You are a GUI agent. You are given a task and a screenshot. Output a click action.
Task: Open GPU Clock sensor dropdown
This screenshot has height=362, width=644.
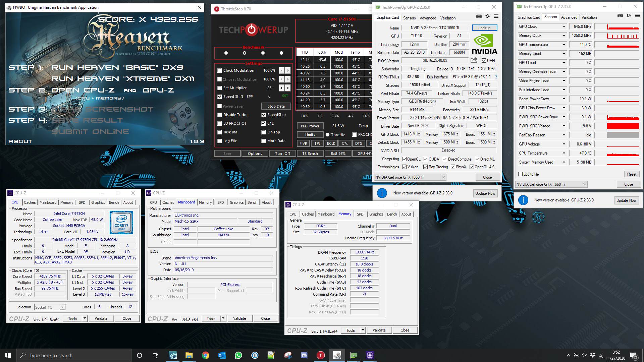pos(564,26)
